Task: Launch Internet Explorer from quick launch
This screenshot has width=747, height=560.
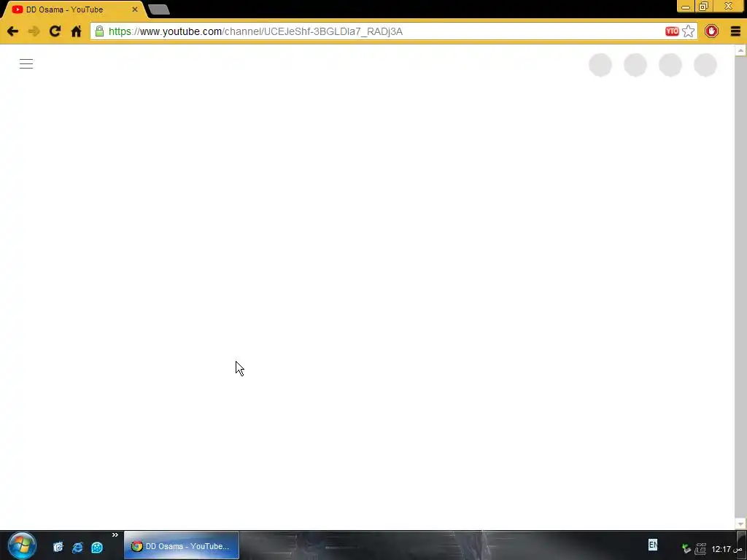Action: tap(77, 547)
